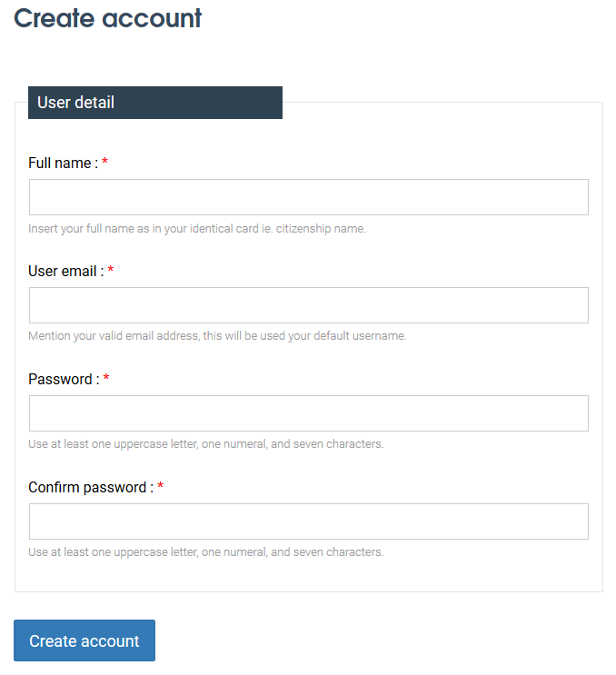
Task: Click the required asterisk after Password label
Action: coord(106,378)
